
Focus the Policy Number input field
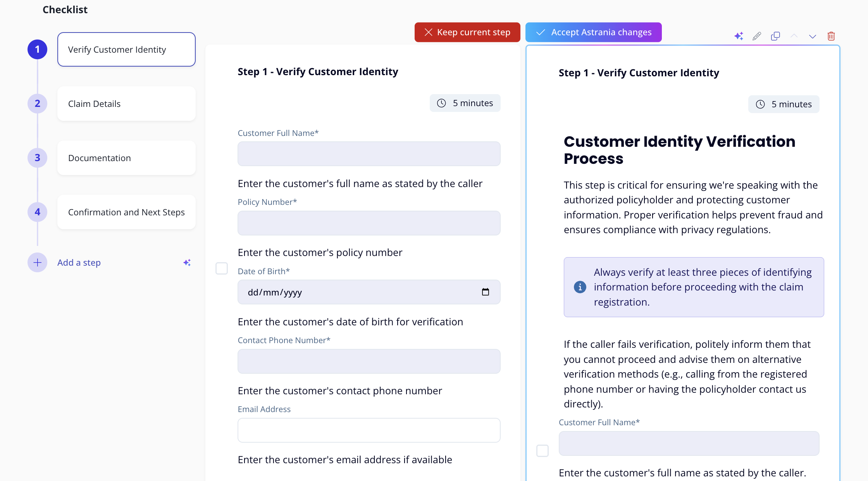coord(369,223)
